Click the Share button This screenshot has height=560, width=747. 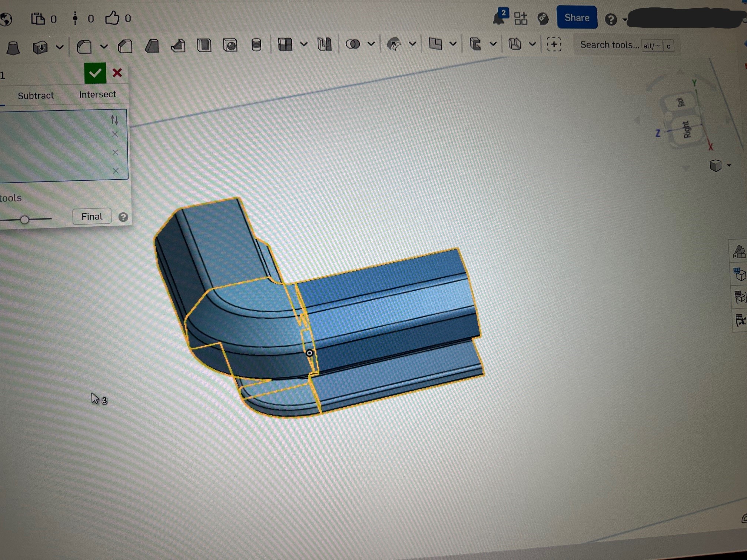coord(577,17)
